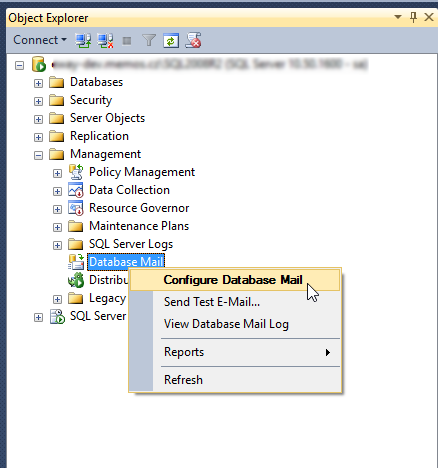Click the SQL Server Agent icon
The image size is (438, 468).
point(57,316)
